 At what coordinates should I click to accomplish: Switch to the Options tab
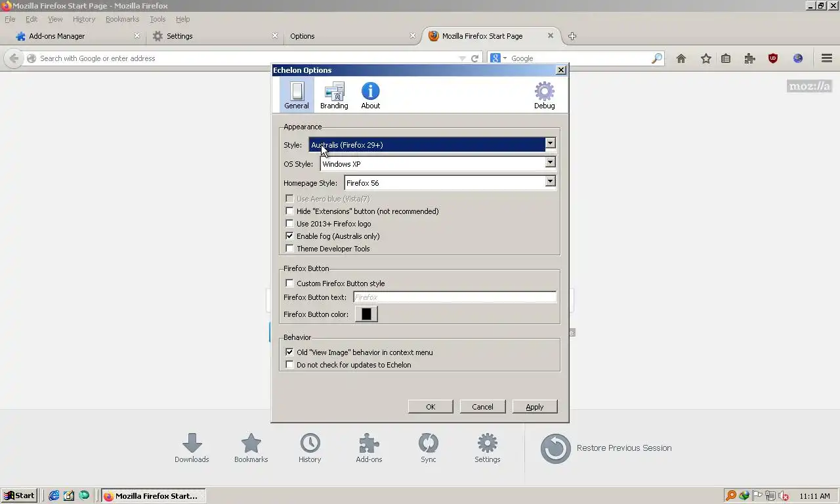(x=352, y=36)
